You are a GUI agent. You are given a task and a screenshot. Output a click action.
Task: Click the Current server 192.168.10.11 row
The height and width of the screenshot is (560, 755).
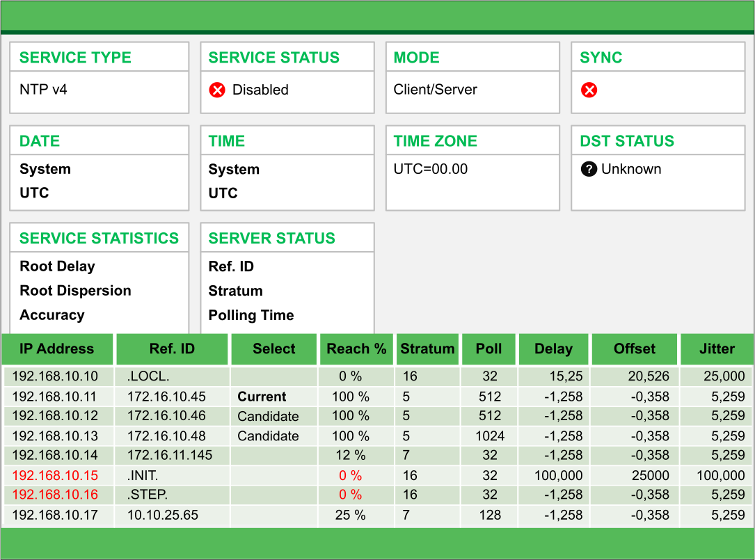pos(55,397)
